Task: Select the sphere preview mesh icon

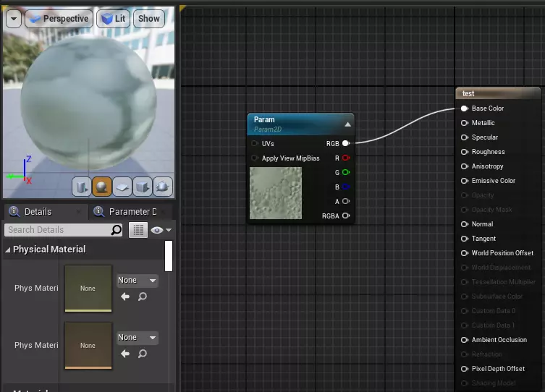Action: pyautogui.click(x=102, y=187)
